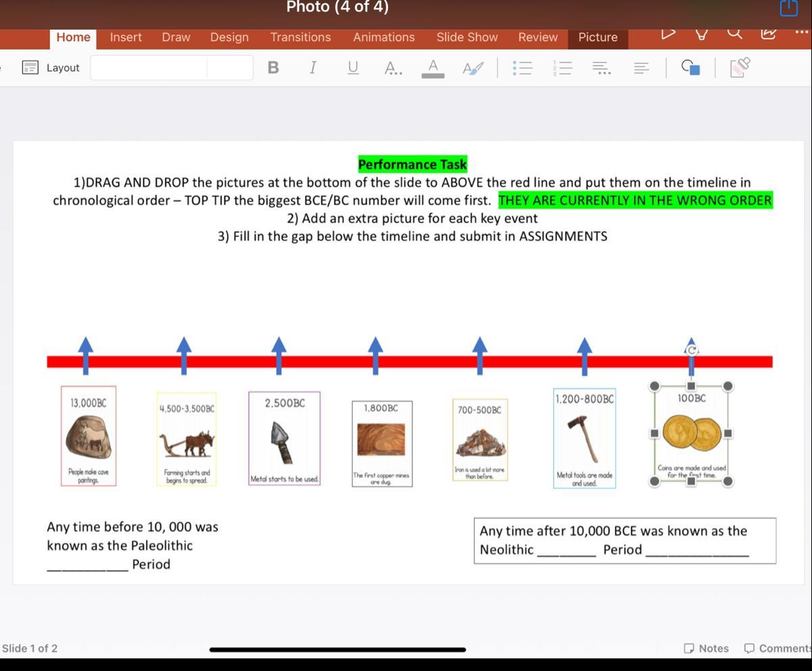
Task: Select the blue arrow above the 13,000BC card
Action: (x=86, y=355)
